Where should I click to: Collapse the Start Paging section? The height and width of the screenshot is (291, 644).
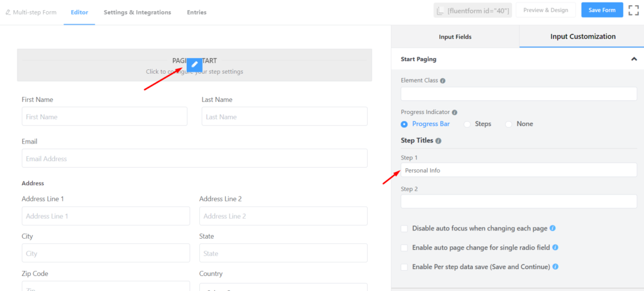(634, 59)
